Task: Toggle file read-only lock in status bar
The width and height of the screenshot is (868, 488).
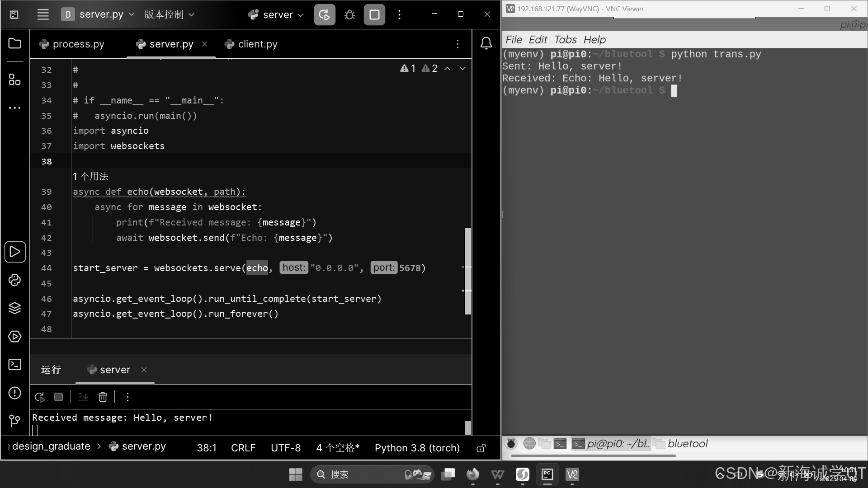Action: coord(481,448)
